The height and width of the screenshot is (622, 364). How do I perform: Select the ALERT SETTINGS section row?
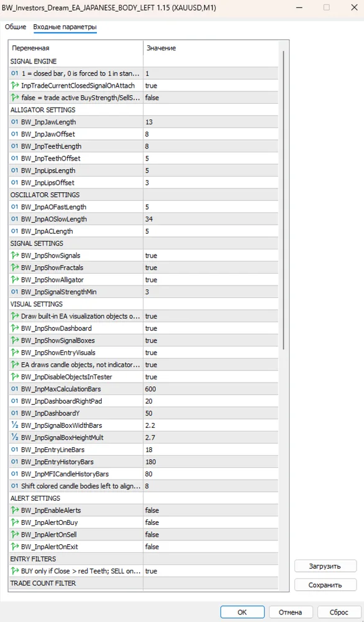click(143, 498)
